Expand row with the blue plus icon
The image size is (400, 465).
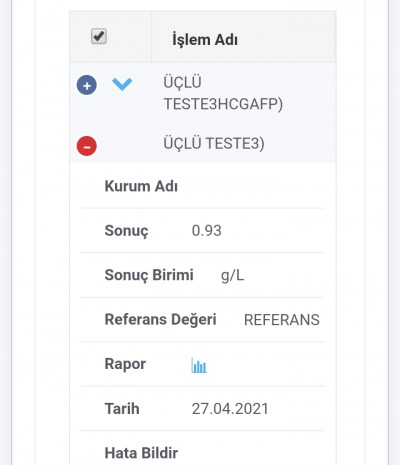pos(87,85)
